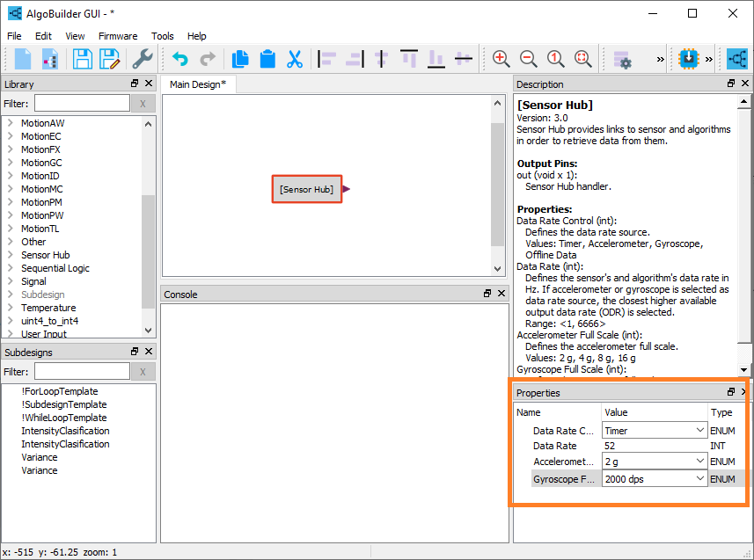This screenshot has height=560, width=754.
Task: Align selected blocks to the right
Action: [355, 59]
